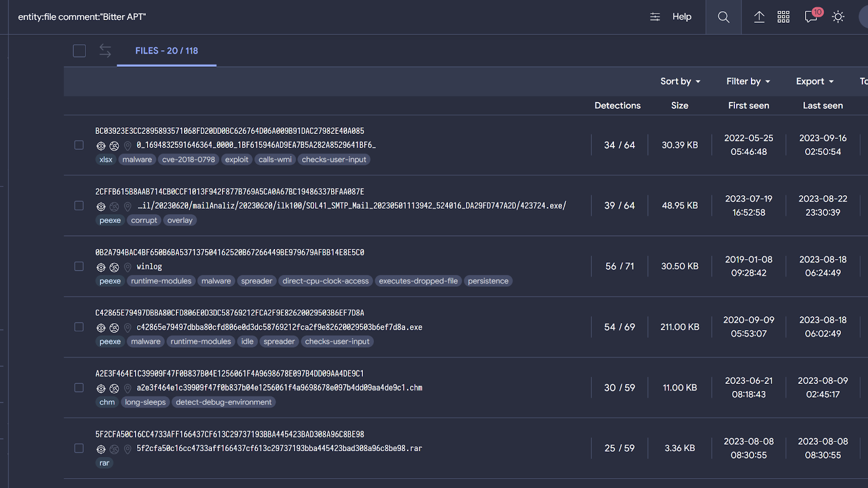Toggle the light/dark theme sun icon
Image resolution: width=868 pixels, height=488 pixels.
click(838, 17)
